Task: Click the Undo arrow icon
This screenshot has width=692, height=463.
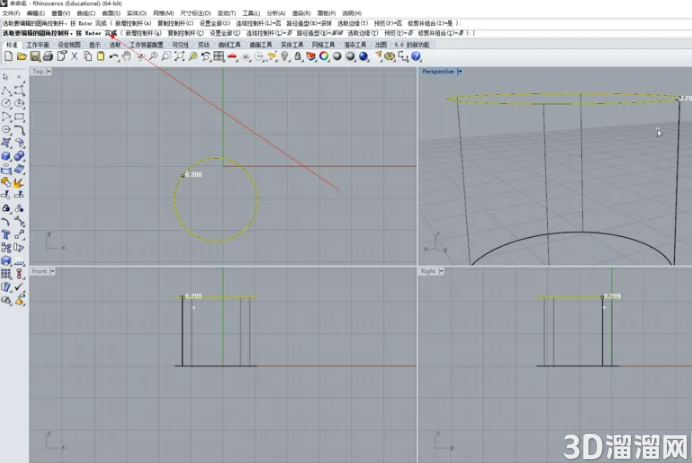Action: click(114, 56)
